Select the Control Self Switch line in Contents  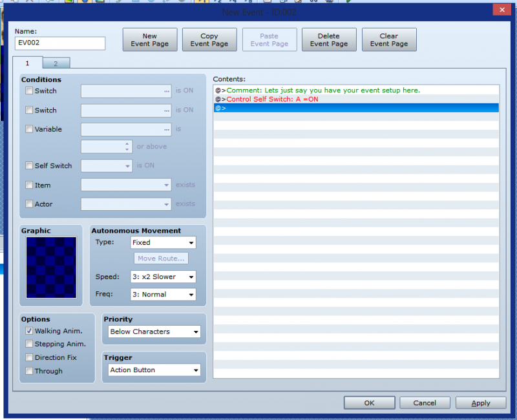tap(291, 99)
